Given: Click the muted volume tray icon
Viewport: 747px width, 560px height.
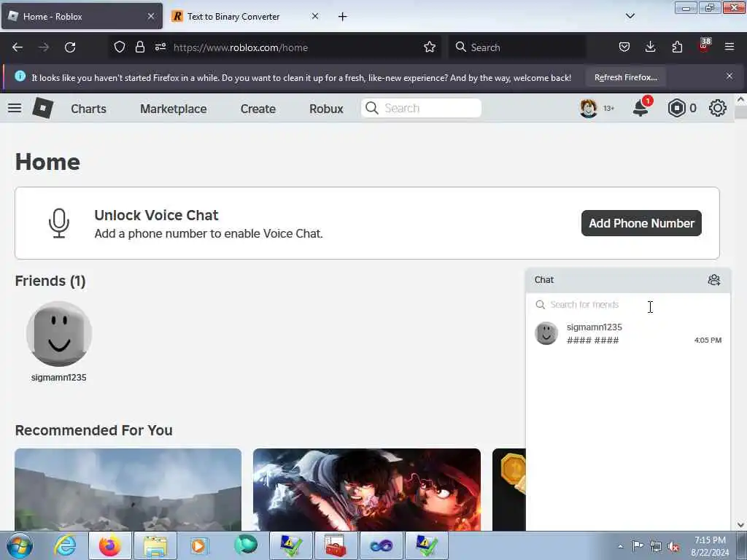Looking at the screenshot, I should tap(673, 547).
